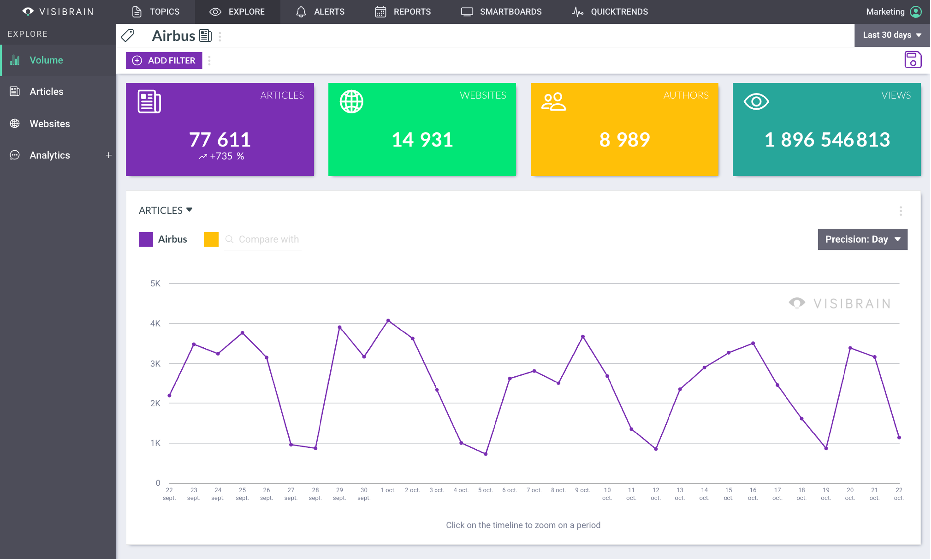Open the chart options three-dot menu
Image resolution: width=931 pixels, height=560 pixels.
click(901, 211)
